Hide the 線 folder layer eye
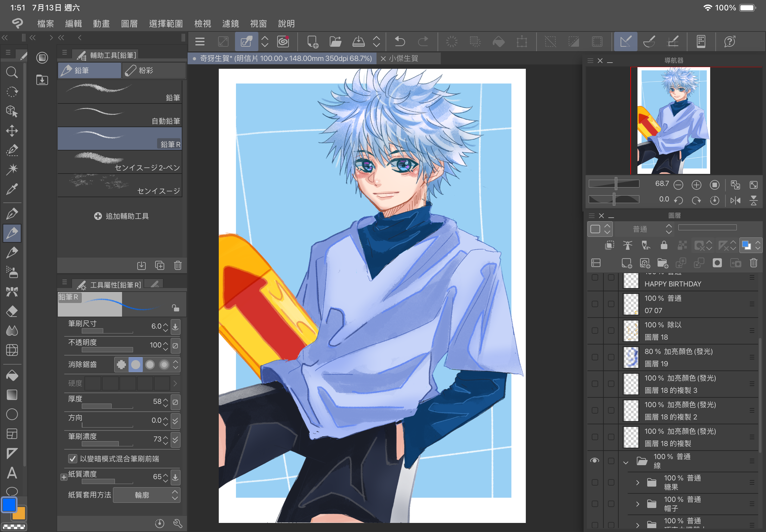This screenshot has height=532, width=766. click(x=595, y=461)
